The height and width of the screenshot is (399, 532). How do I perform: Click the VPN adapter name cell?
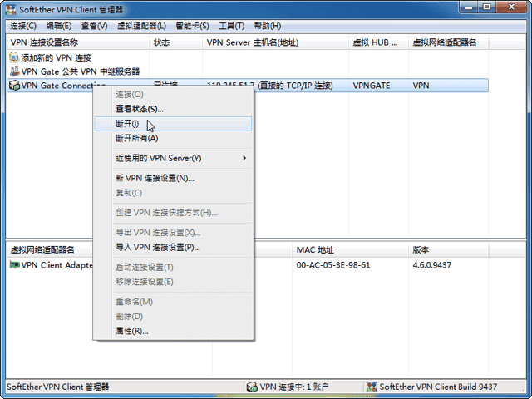(421, 86)
